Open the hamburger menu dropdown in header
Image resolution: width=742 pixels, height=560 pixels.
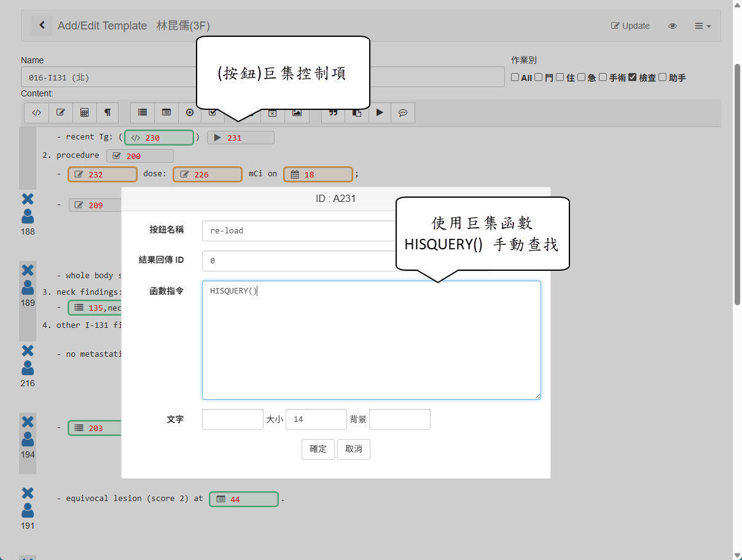point(703,26)
